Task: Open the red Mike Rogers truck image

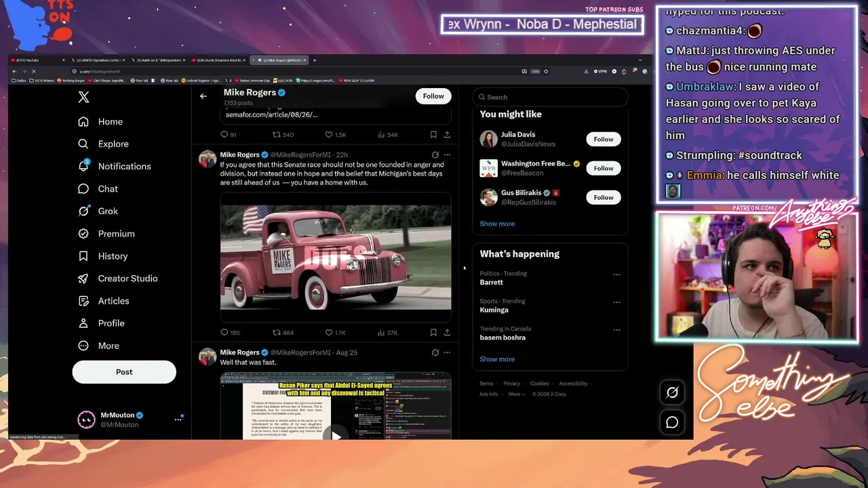Action: click(336, 257)
